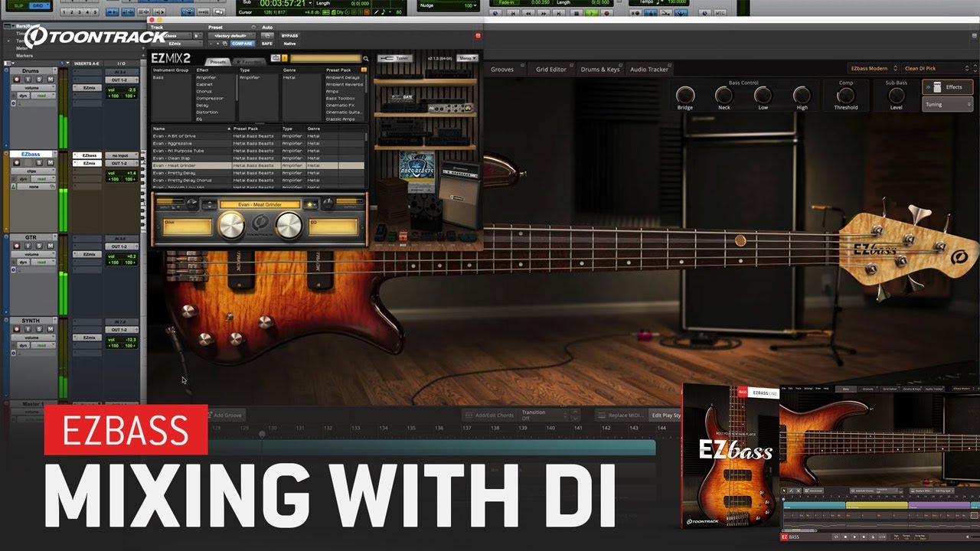Turn the High bass control knob

pos(802,95)
